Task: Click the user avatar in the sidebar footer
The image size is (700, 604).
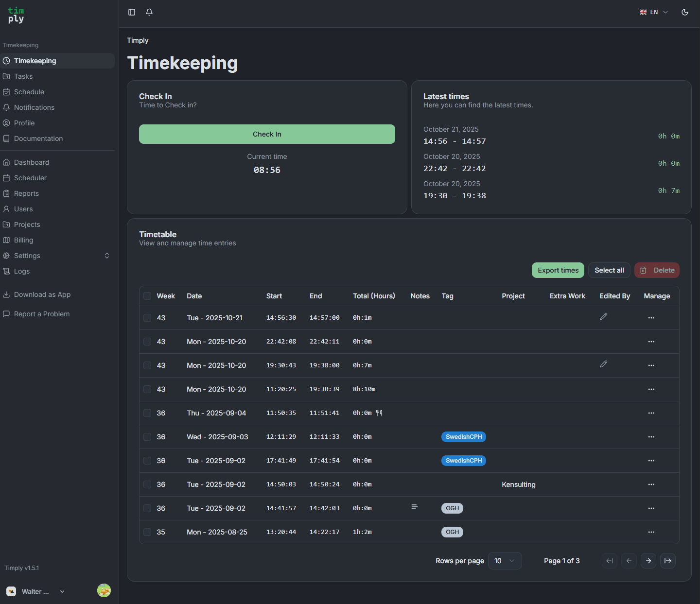Action: 104,590
